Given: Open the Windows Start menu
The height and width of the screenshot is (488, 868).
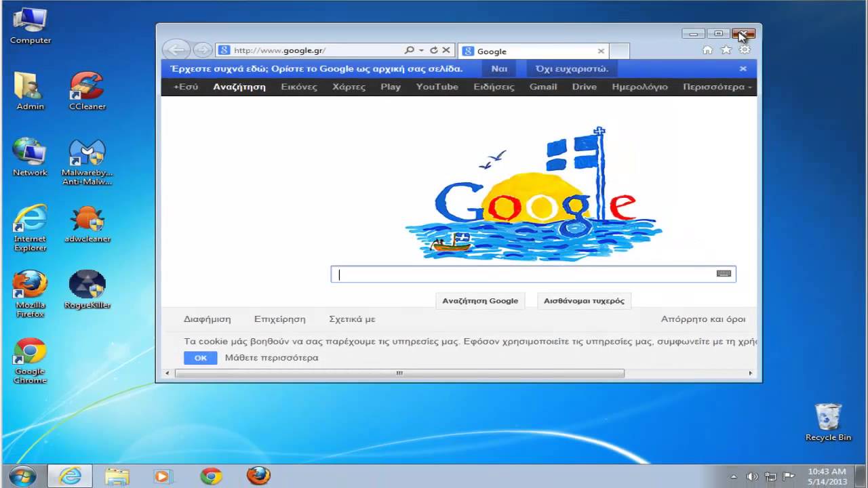Looking at the screenshot, I should point(22,476).
